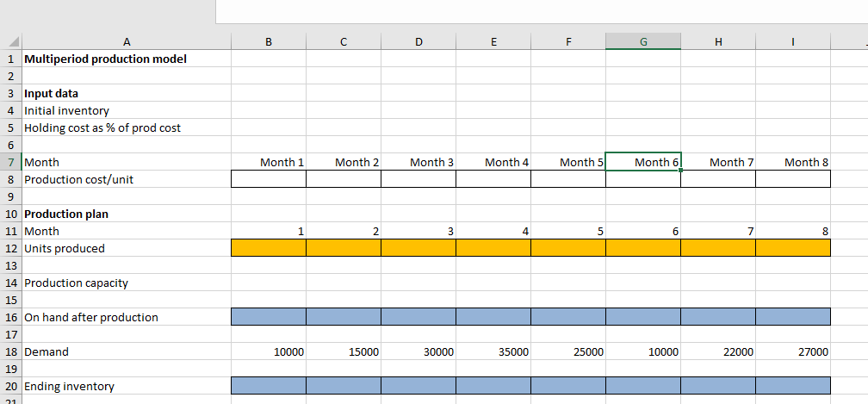868x404 pixels.
Task: Click demand value 25000
Action: 568,351
